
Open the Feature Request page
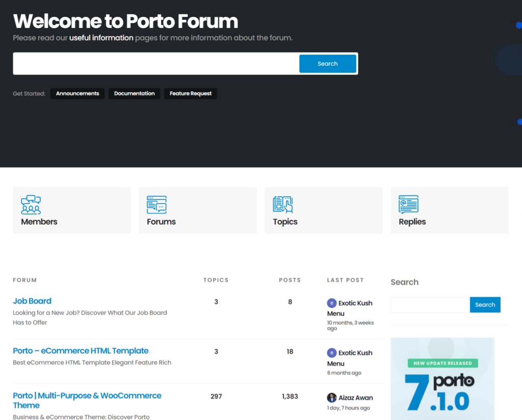pyautogui.click(x=190, y=93)
